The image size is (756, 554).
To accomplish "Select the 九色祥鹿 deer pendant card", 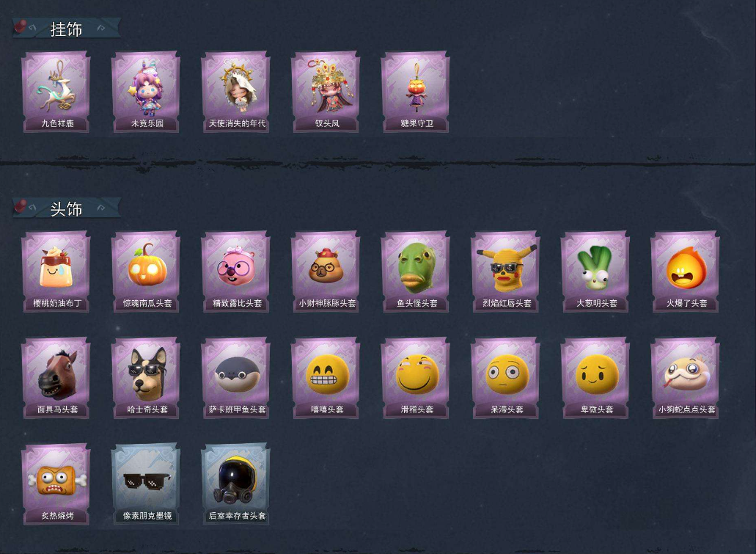I will point(56,92).
